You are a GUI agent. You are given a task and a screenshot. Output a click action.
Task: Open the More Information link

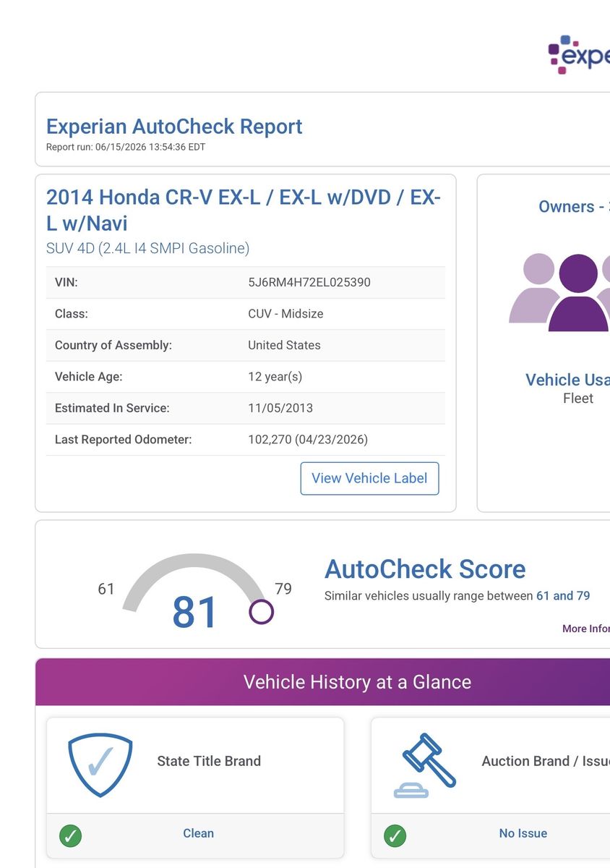pyautogui.click(x=586, y=629)
